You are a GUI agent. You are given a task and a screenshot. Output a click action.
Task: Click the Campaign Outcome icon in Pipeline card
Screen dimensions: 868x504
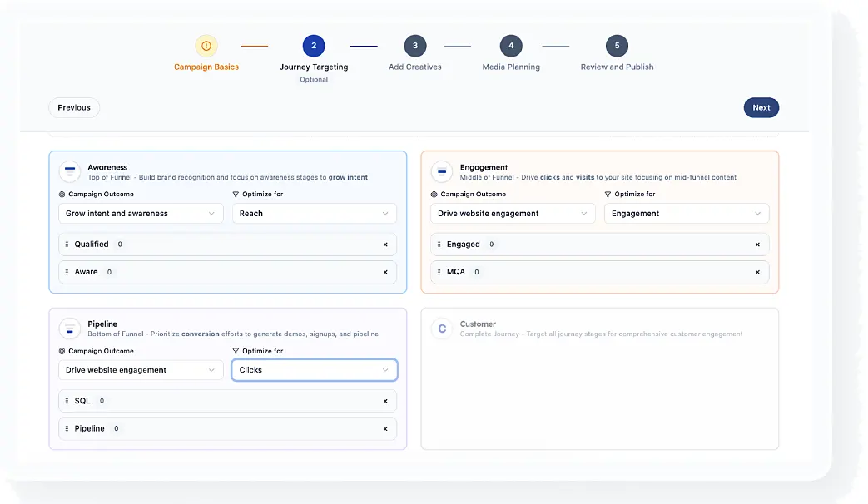61,350
